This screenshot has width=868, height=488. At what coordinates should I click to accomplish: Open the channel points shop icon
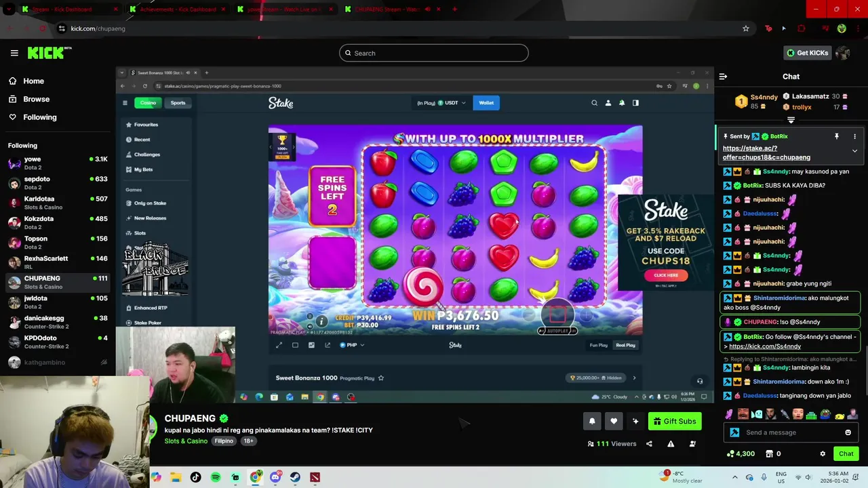769,453
